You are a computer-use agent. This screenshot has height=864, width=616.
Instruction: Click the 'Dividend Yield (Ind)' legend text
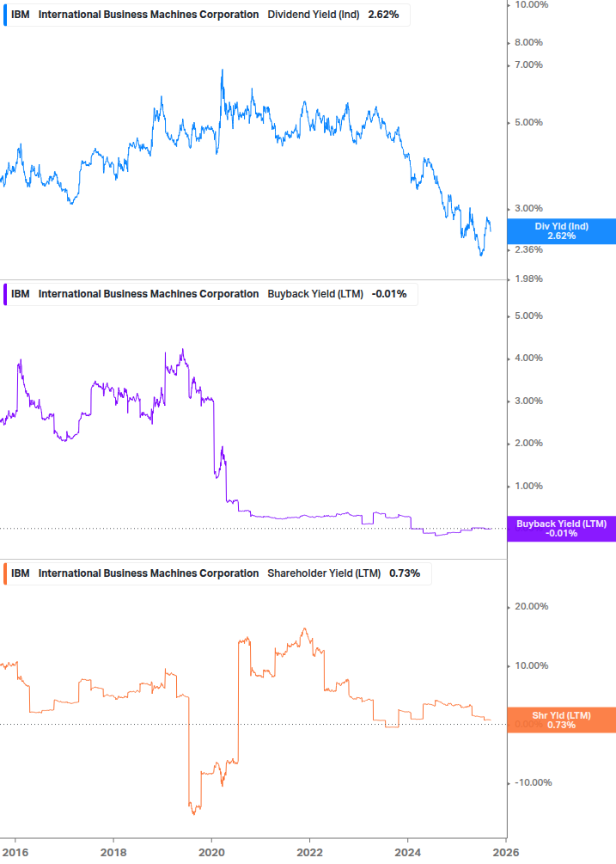point(314,15)
